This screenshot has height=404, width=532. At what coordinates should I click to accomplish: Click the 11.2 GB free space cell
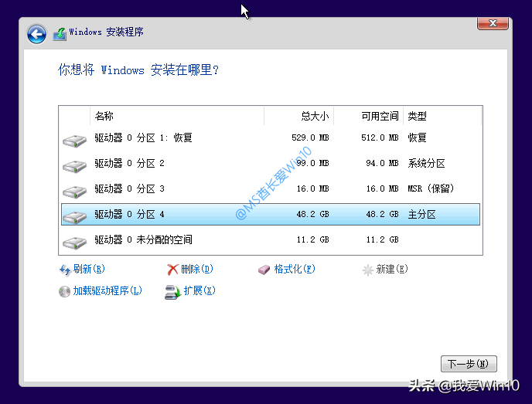382,239
